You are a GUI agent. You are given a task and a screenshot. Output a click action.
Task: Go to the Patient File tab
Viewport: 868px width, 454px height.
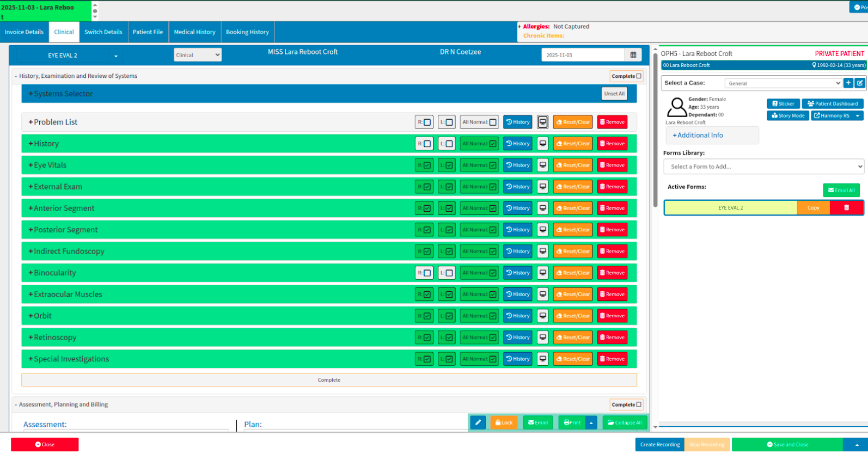coord(148,32)
